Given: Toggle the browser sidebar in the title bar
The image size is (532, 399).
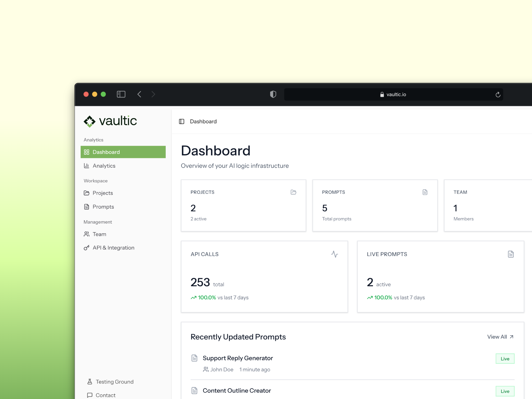Looking at the screenshot, I should (x=121, y=94).
